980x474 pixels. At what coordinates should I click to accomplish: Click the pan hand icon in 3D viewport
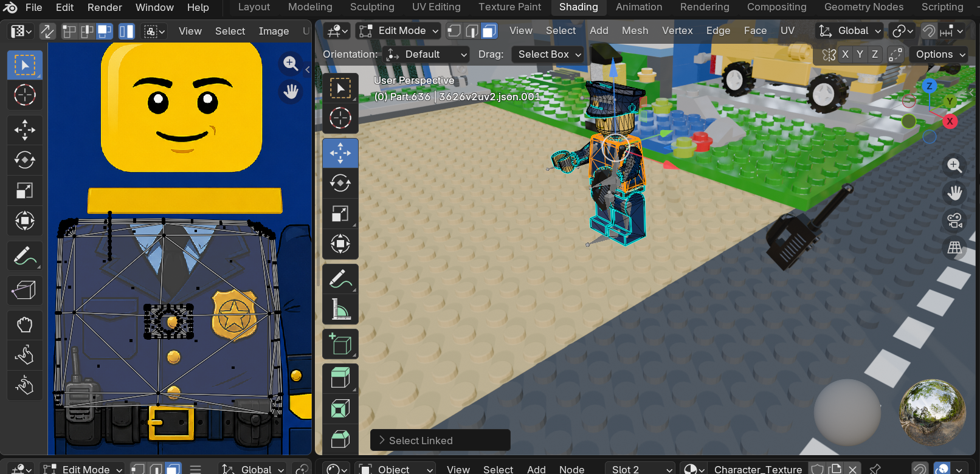click(x=954, y=193)
